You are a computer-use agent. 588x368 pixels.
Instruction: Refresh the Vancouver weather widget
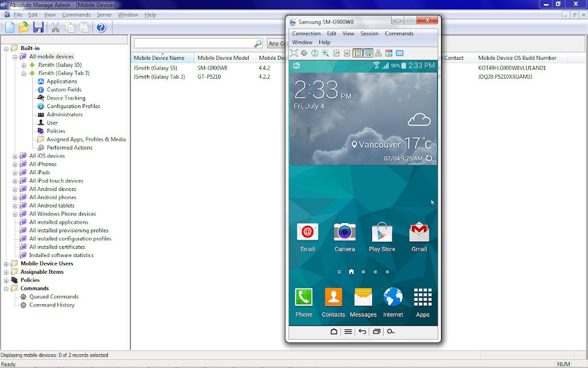[x=429, y=158]
